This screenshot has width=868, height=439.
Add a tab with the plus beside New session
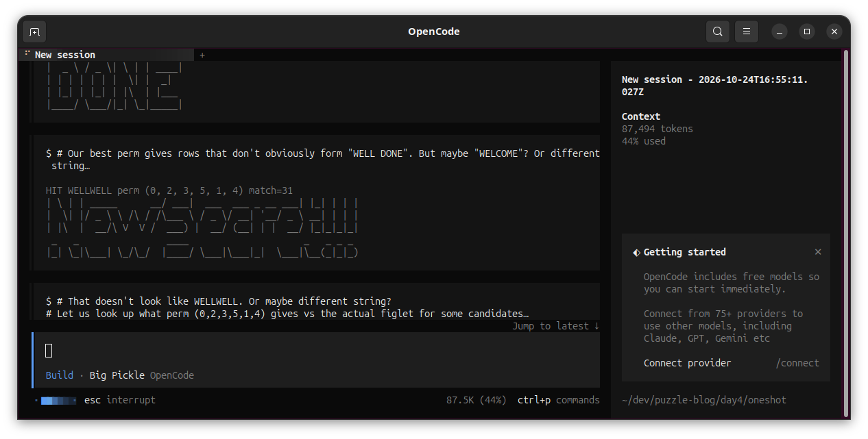pos(202,55)
